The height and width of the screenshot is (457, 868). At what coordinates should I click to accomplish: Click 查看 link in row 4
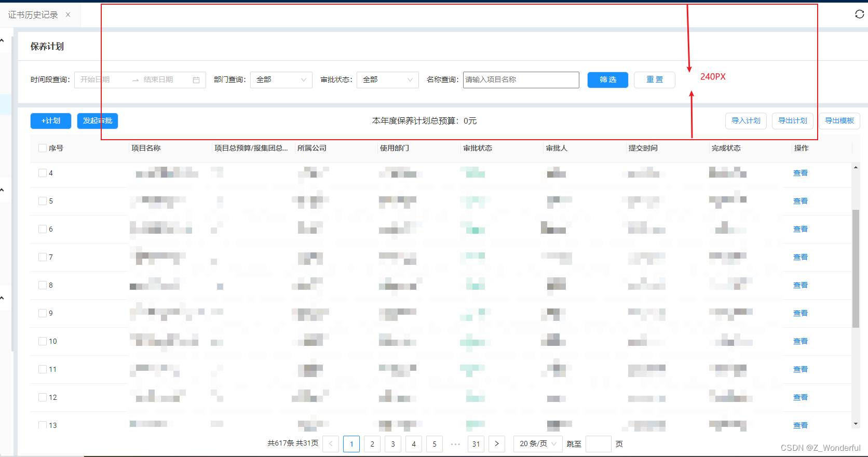point(801,173)
